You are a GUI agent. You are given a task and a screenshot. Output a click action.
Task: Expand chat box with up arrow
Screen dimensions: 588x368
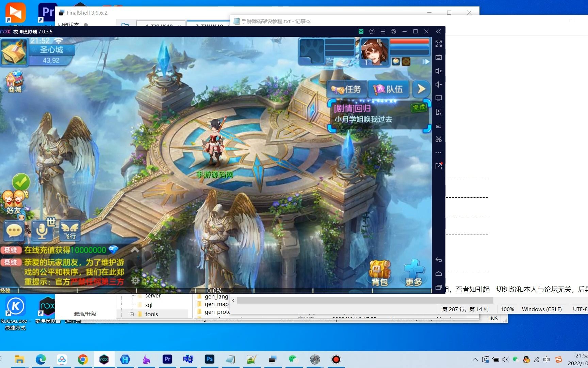point(135,250)
